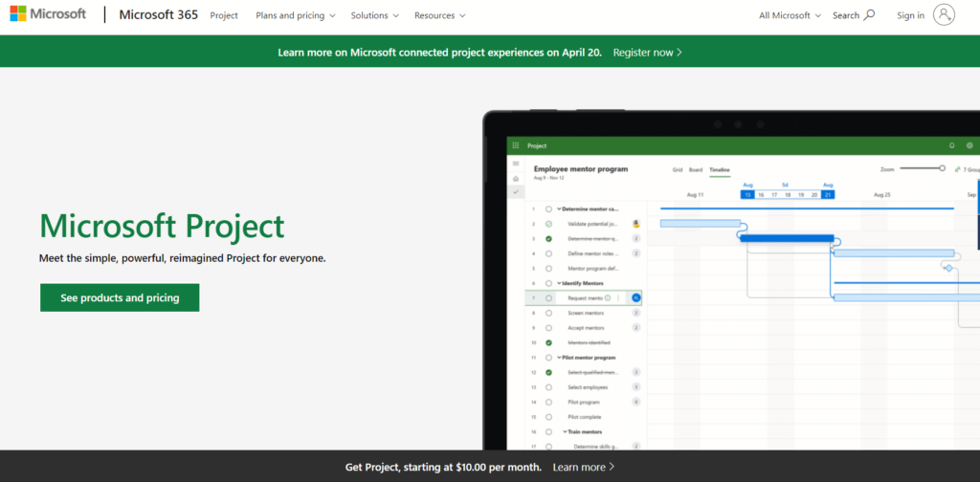Image resolution: width=980 pixels, height=482 pixels.
Task: Mark Screen mentors task complete
Action: [x=548, y=313]
